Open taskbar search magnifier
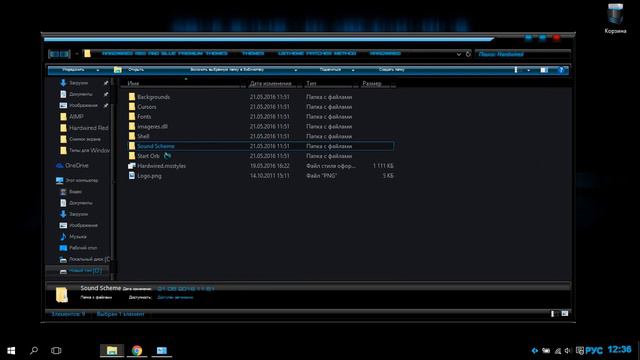Image resolution: width=640 pixels, height=360 pixels. click(34, 350)
